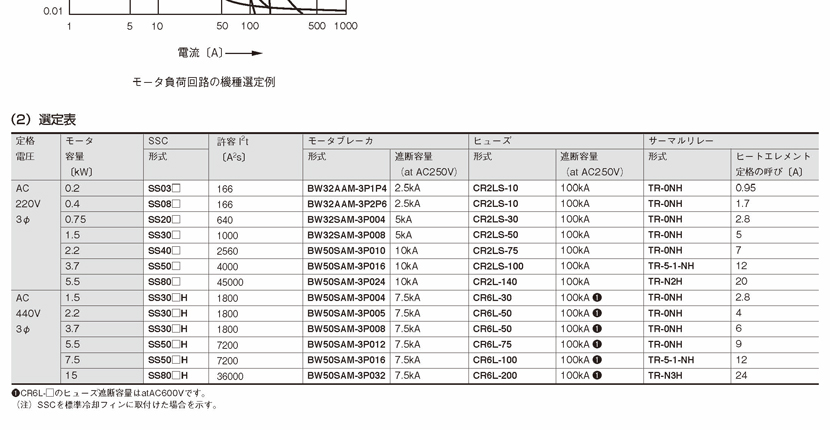This screenshot has height=430, width=830.
Task: Click the heat element value "24"
Action: (742, 375)
